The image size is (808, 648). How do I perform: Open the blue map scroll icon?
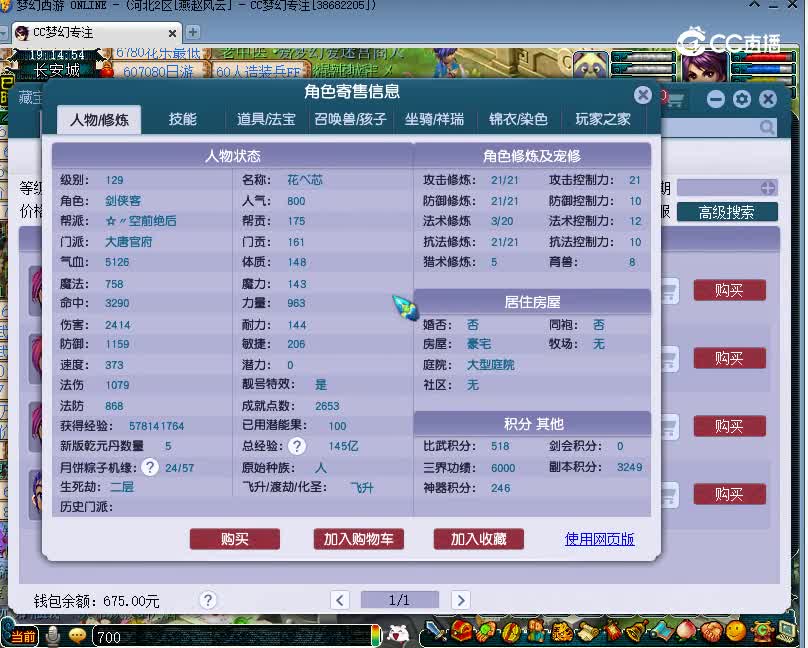pos(663,632)
